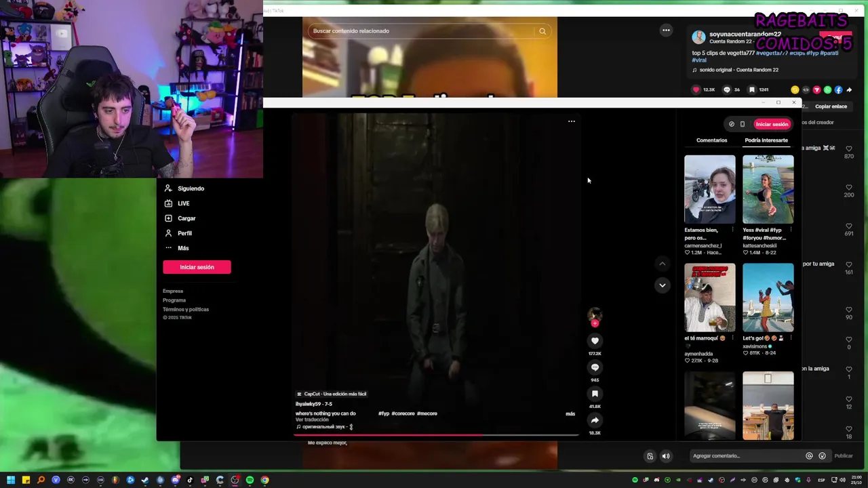Open options for Estamos bien video card

[732, 230]
